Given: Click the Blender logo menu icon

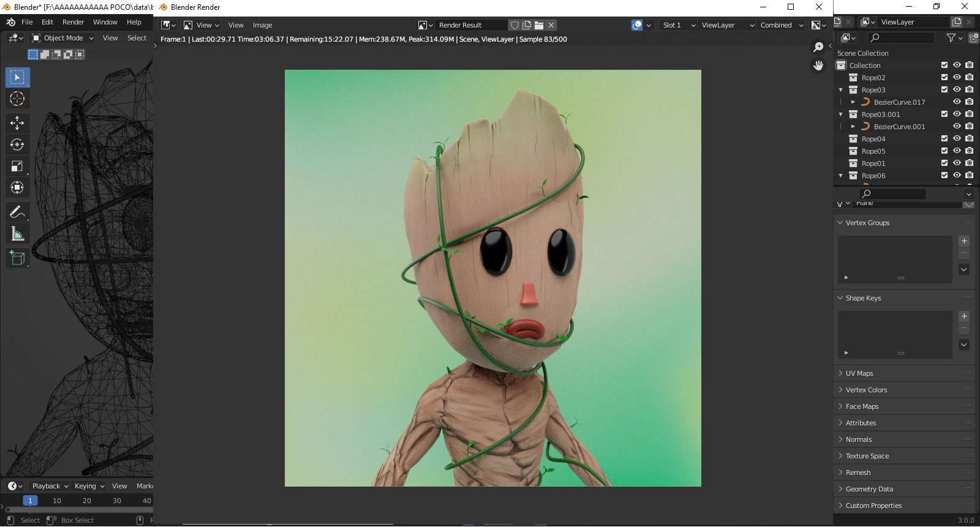Looking at the screenshot, I should [10, 22].
